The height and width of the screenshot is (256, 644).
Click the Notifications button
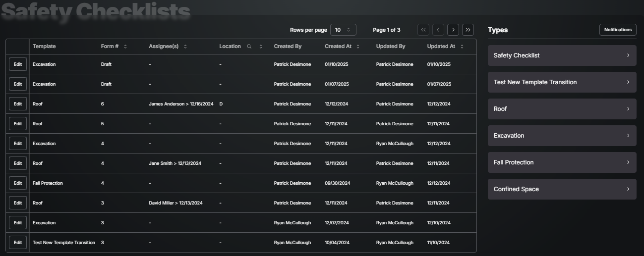pyautogui.click(x=618, y=30)
